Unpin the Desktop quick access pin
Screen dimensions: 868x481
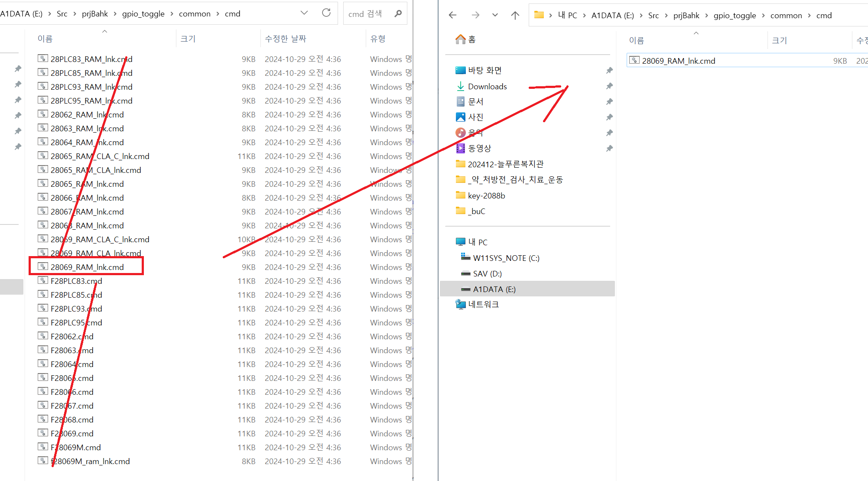tap(609, 70)
